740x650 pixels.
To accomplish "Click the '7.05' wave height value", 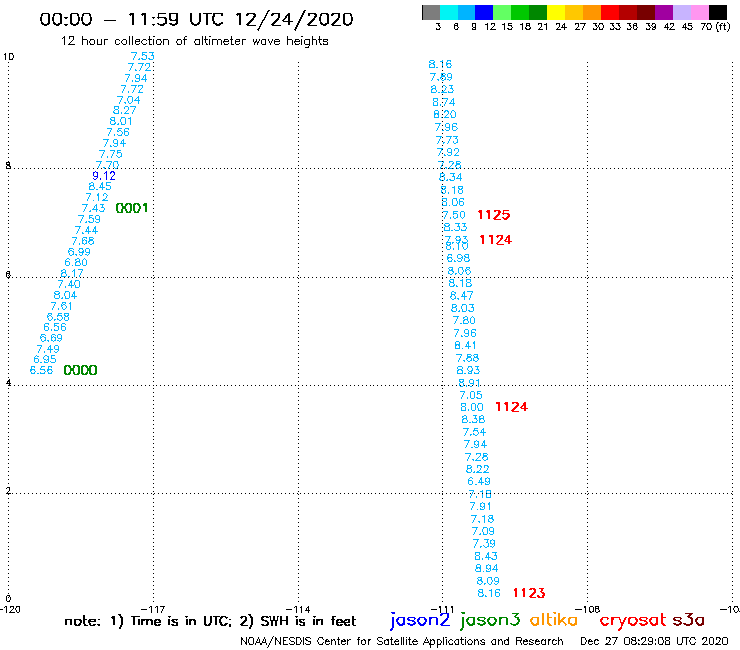I will [x=471, y=396].
